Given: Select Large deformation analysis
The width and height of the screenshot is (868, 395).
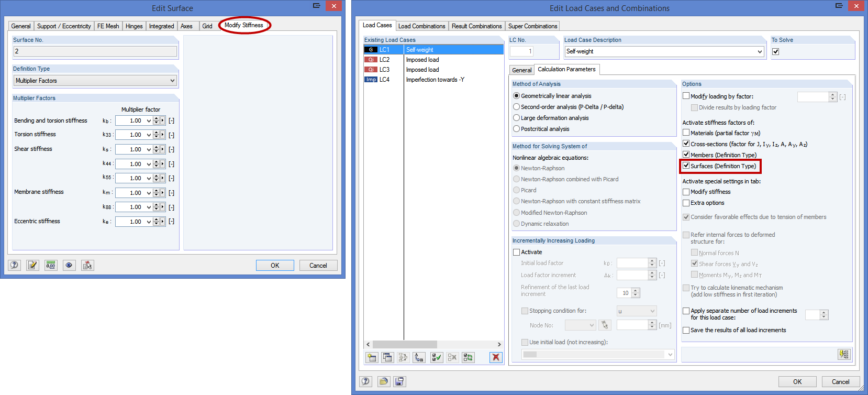Looking at the screenshot, I should pos(551,118).
